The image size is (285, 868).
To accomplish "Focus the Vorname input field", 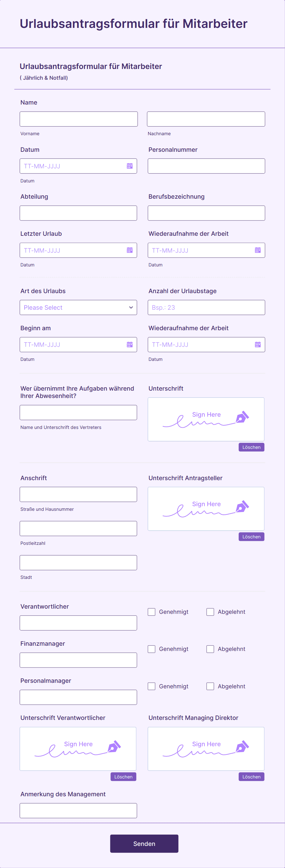I will 78,119.
